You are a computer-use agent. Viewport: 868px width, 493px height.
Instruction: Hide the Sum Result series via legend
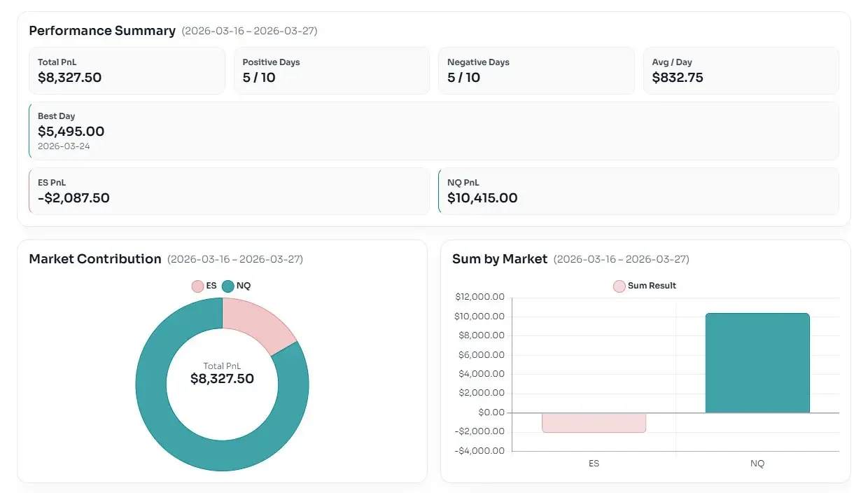[645, 286]
